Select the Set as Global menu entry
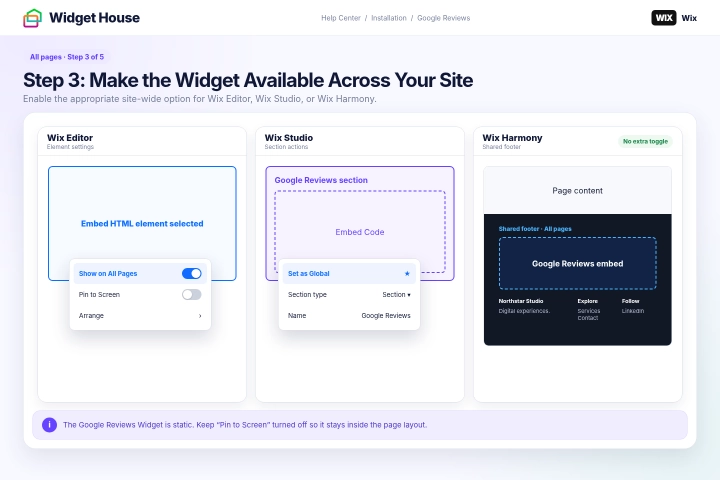This screenshot has height=480, width=720. tap(349, 273)
